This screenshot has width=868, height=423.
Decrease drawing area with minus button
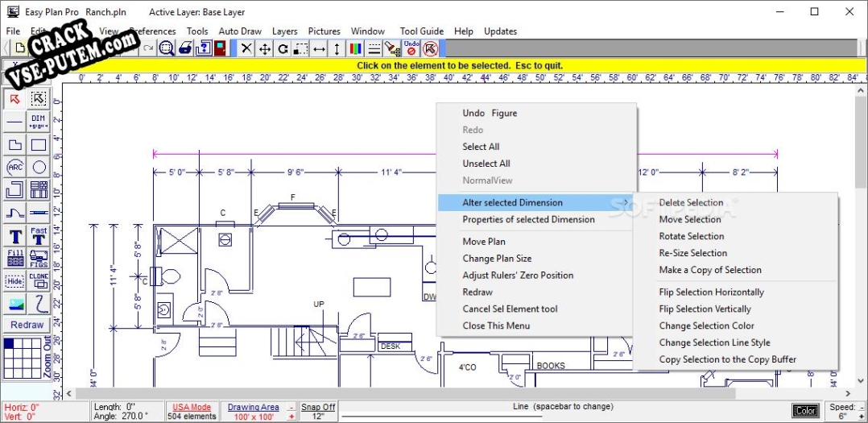291,407
